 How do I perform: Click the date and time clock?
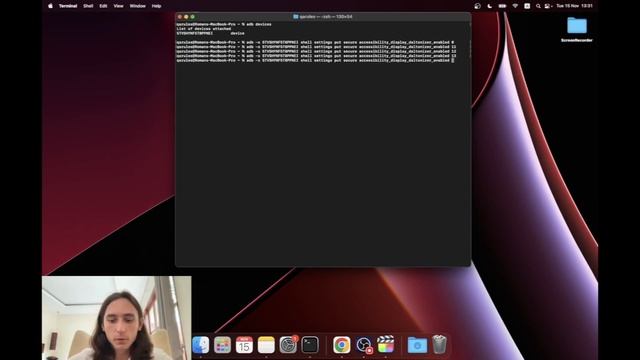pos(574,6)
